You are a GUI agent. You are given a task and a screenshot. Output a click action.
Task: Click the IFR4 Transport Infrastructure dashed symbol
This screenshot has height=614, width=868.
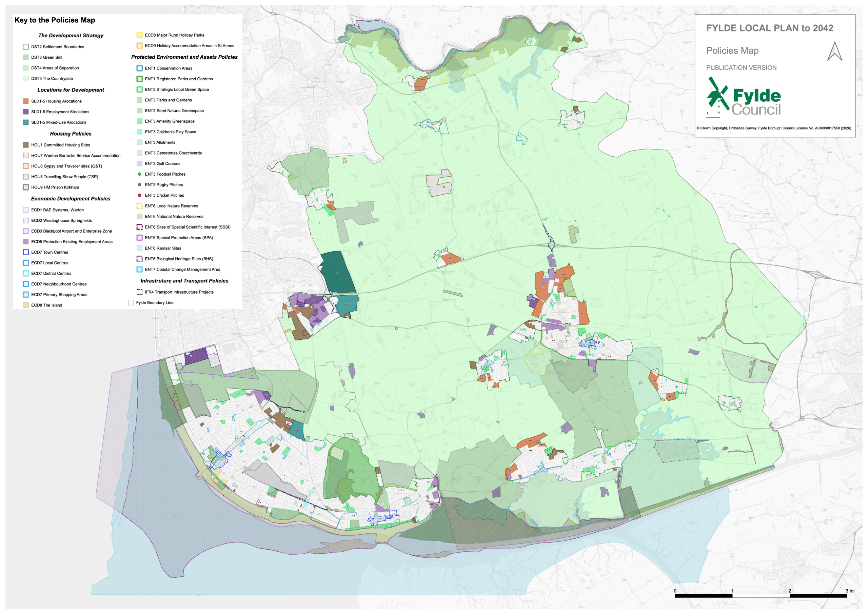139,292
